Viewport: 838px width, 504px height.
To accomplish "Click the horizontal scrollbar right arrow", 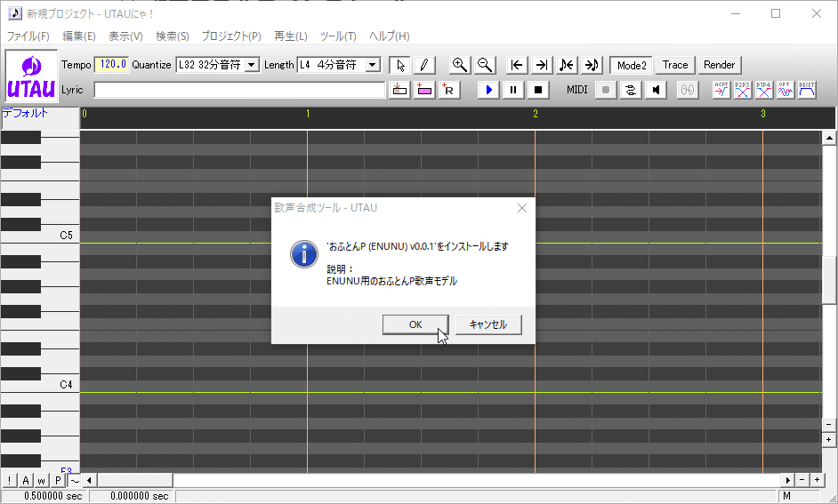I will pos(788,481).
